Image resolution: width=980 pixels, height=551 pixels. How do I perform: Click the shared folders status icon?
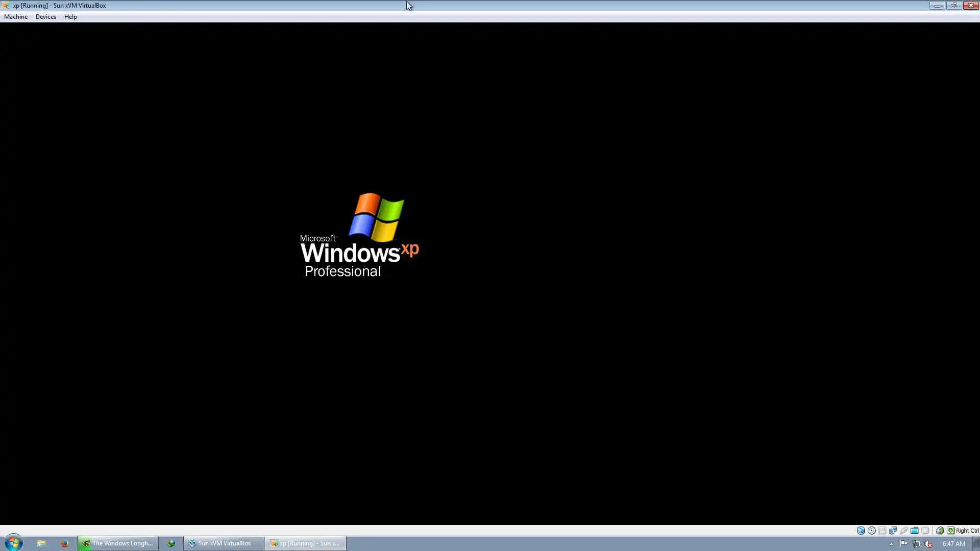[915, 531]
